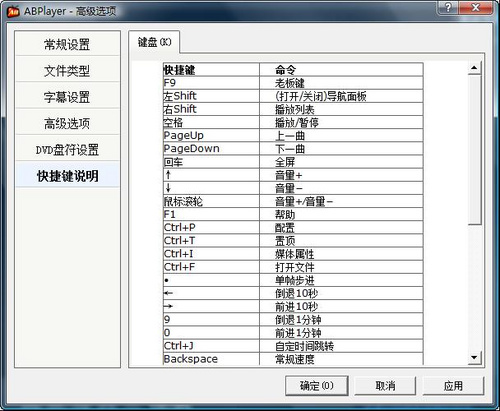Select the 置顶 command cell
The height and width of the screenshot is (411, 500).
tap(341, 241)
